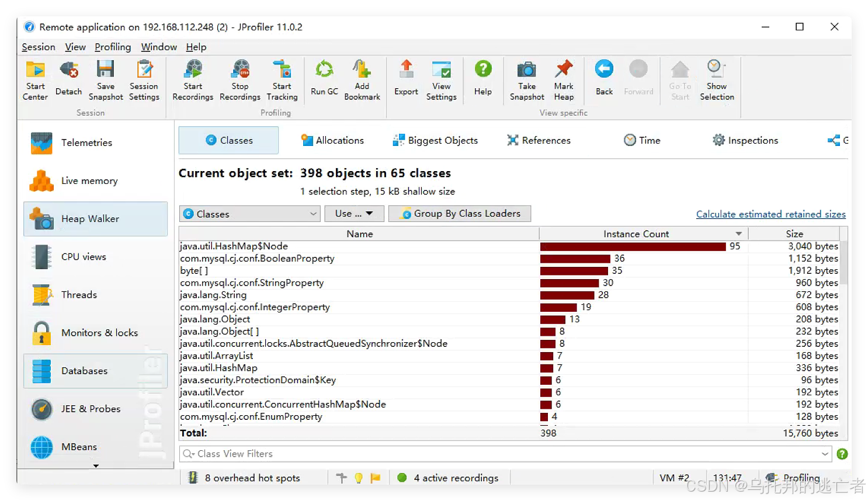Open Session Settings
This screenshot has width=868, height=501.
point(144,81)
